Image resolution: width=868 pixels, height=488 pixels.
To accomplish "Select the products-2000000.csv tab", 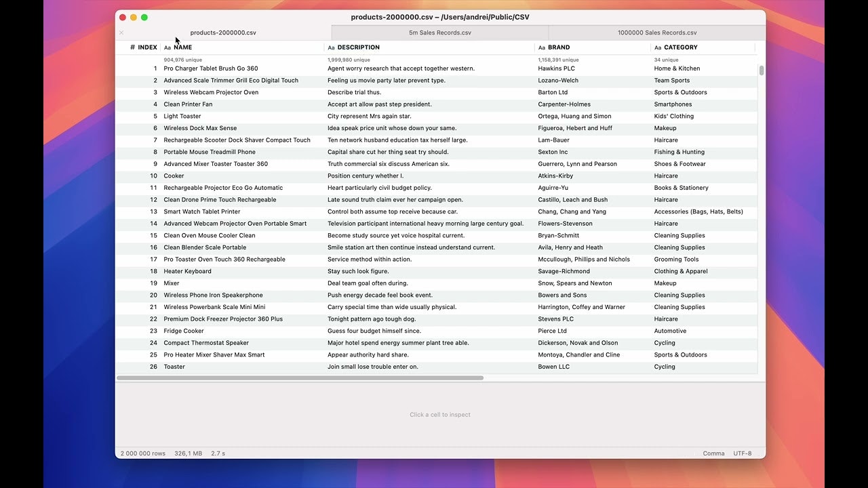I will (225, 32).
